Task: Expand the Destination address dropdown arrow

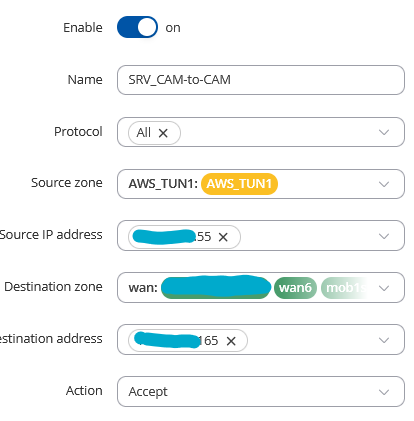Action: [384, 340]
